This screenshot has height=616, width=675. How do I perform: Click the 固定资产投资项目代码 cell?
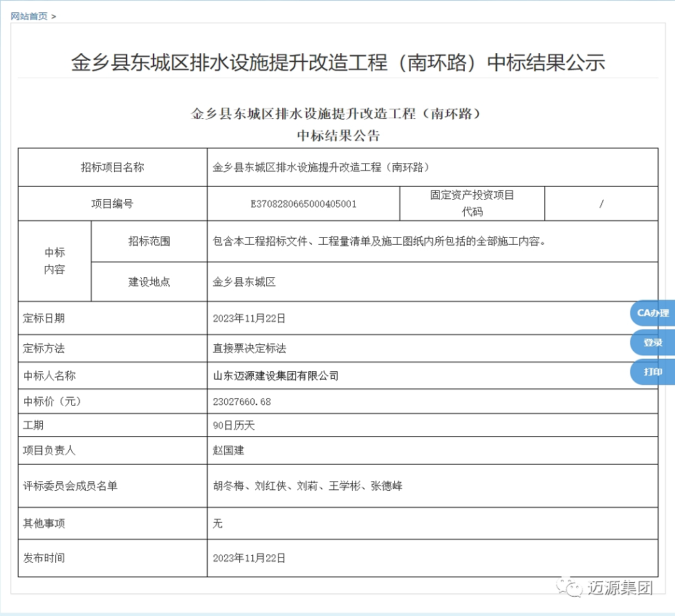(472, 204)
